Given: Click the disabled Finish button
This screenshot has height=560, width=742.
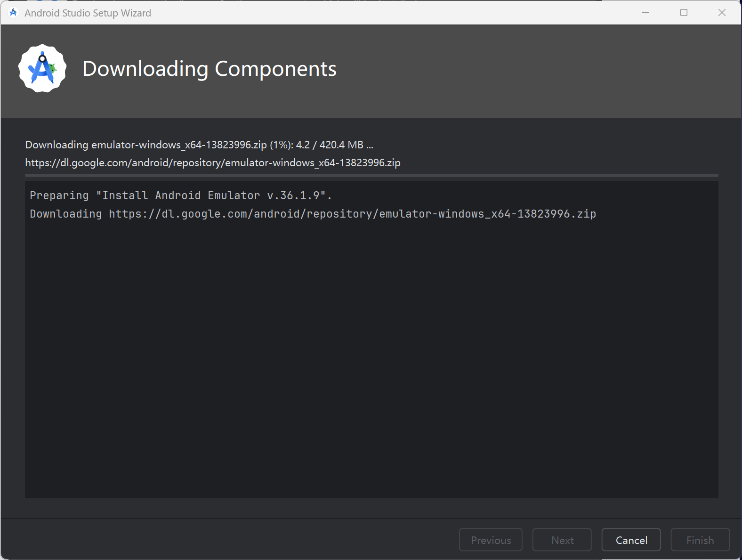Looking at the screenshot, I should (x=700, y=540).
